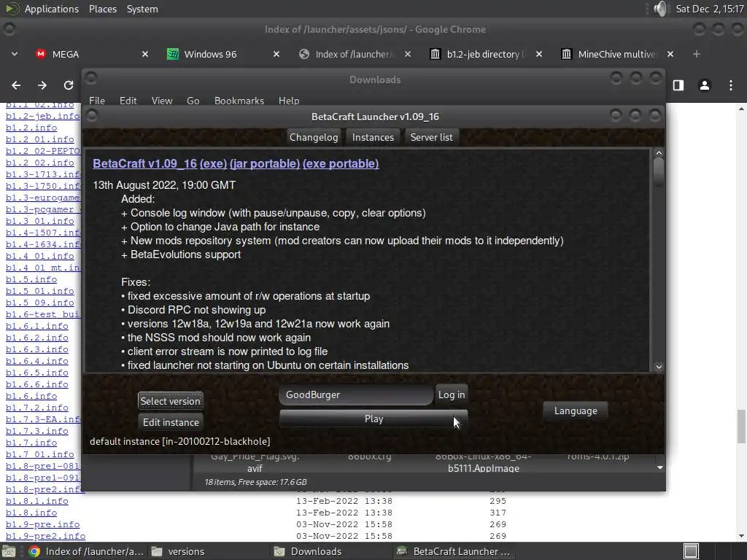Open the BetaCraft v1.09_16 link
The width and height of the screenshot is (747, 560).
(x=145, y=163)
